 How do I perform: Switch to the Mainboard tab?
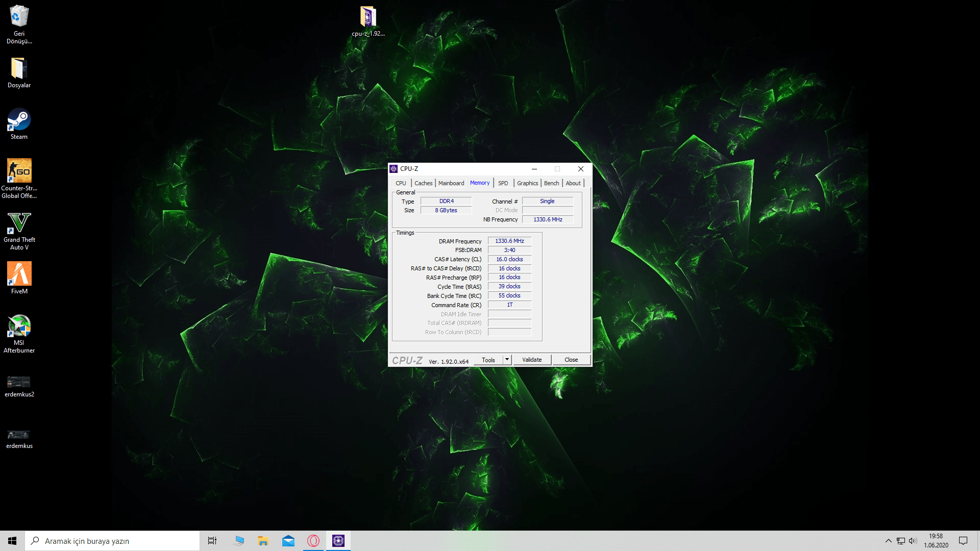[x=451, y=183]
